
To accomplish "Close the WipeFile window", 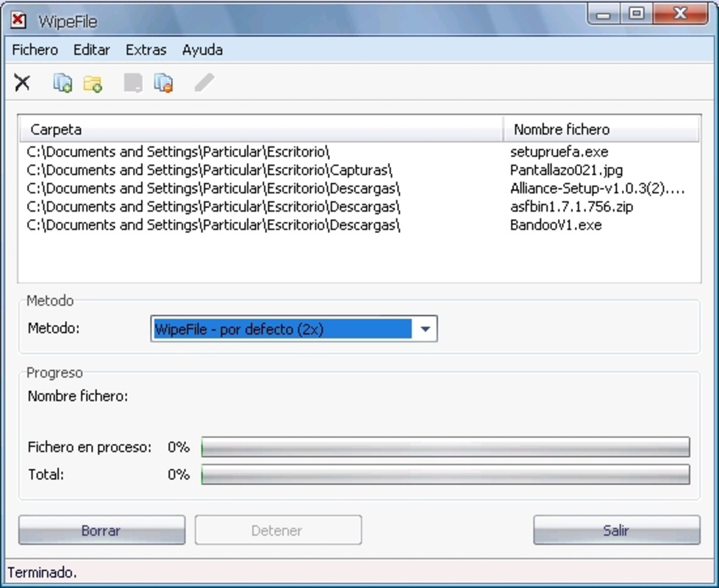I will click(x=681, y=14).
